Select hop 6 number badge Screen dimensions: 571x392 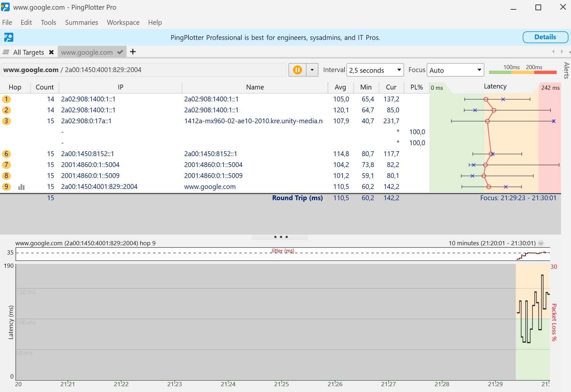tap(6, 154)
